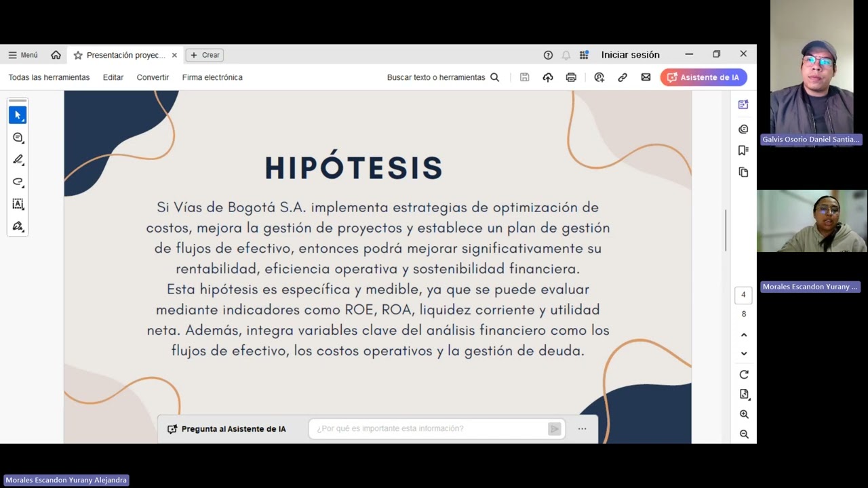Click Iniciar sesión
The width and height of the screenshot is (868, 488).
coord(630,55)
